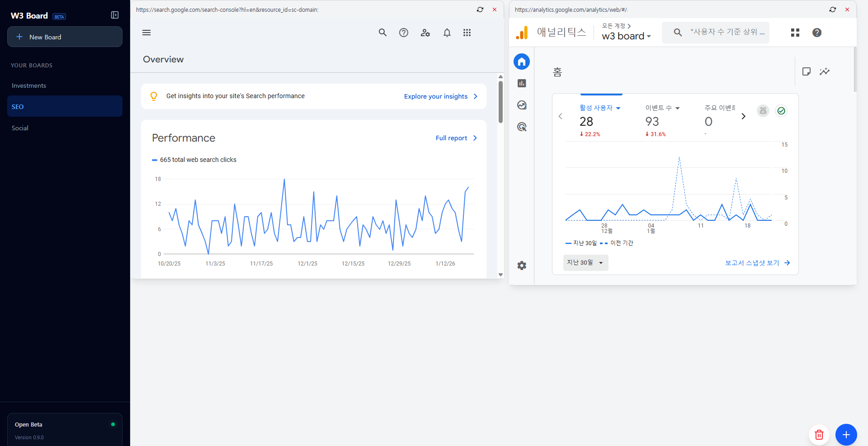The image size is (868, 446).
Task: Collapse the W3 Board sidebar panel
Action: point(115,15)
